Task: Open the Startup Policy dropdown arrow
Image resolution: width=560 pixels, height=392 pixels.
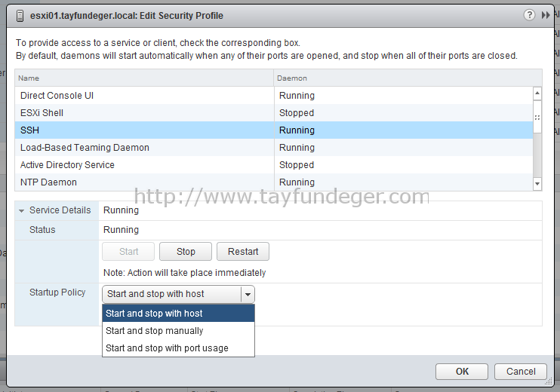Action: click(x=248, y=294)
